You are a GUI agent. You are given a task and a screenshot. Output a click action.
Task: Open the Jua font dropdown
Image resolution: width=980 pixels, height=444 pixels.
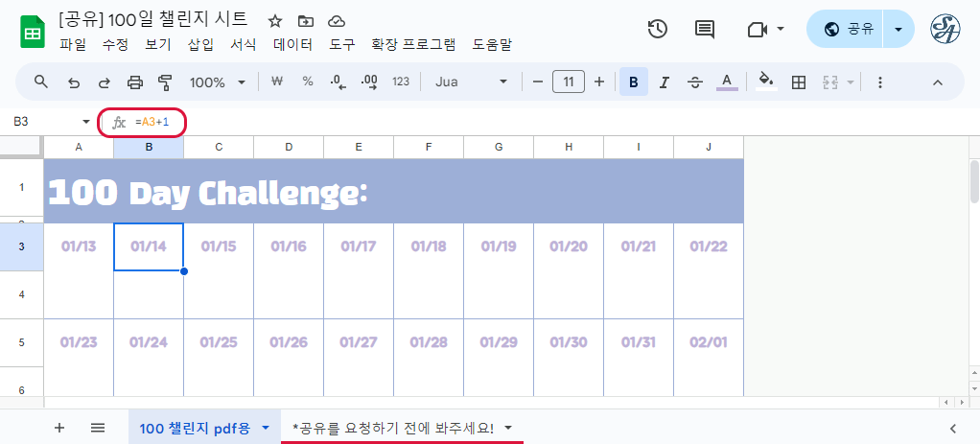(471, 82)
